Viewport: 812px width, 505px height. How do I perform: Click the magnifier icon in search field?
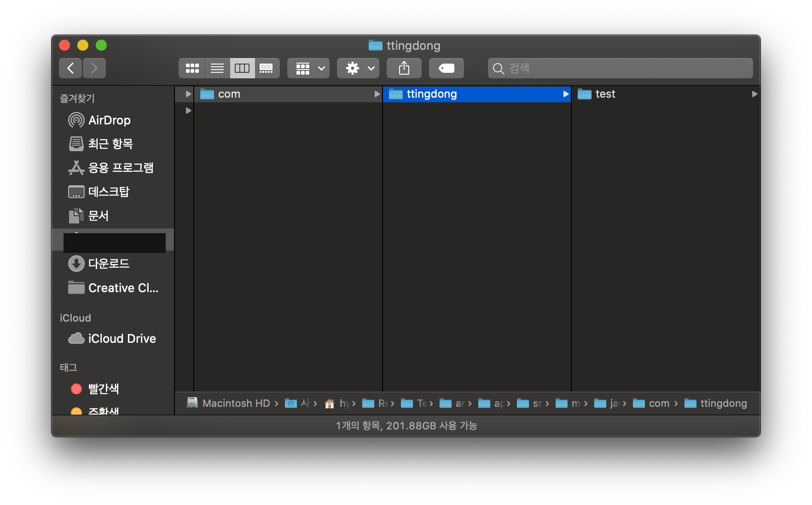pos(498,69)
